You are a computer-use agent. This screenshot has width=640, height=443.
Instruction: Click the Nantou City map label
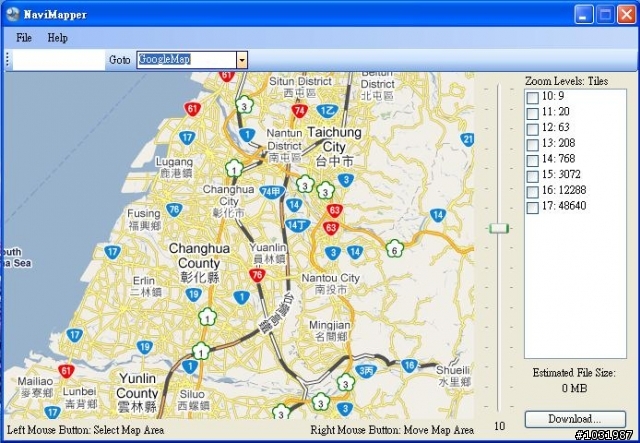click(331, 284)
